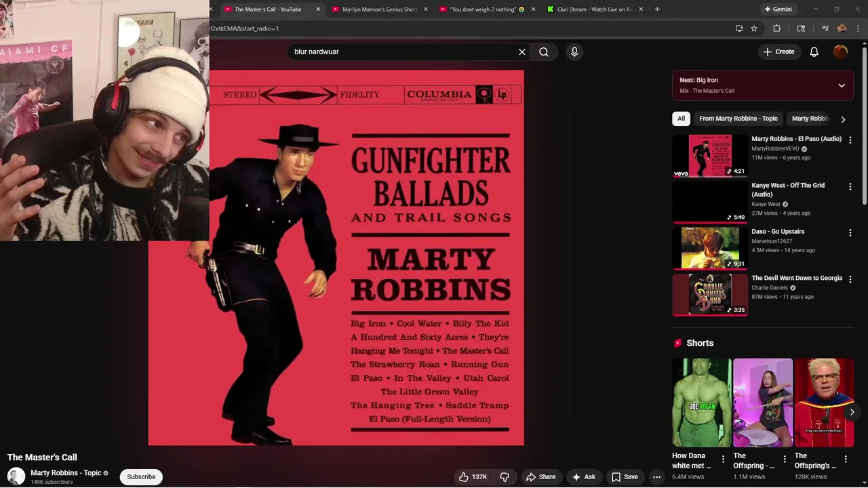Open the graduation-gown Offspring's short thumbnail

pos(824,403)
